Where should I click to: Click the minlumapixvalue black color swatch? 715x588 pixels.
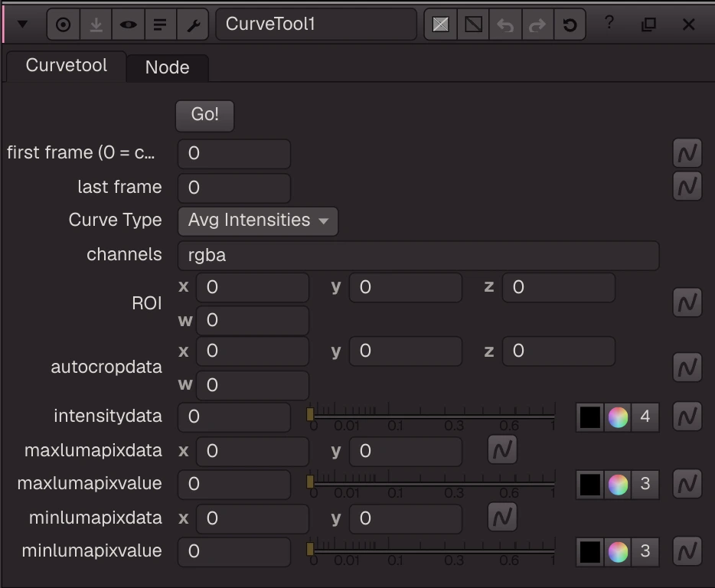(589, 552)
